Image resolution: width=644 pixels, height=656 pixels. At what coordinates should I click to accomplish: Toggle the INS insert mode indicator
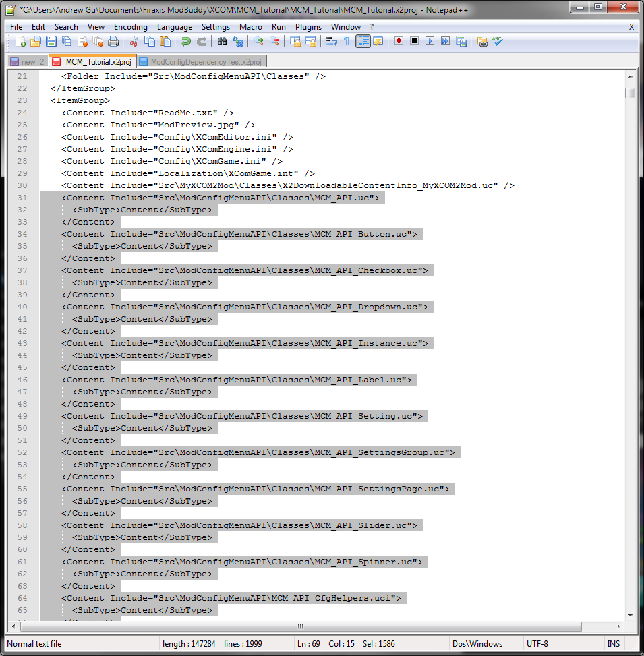click(614, 643)
